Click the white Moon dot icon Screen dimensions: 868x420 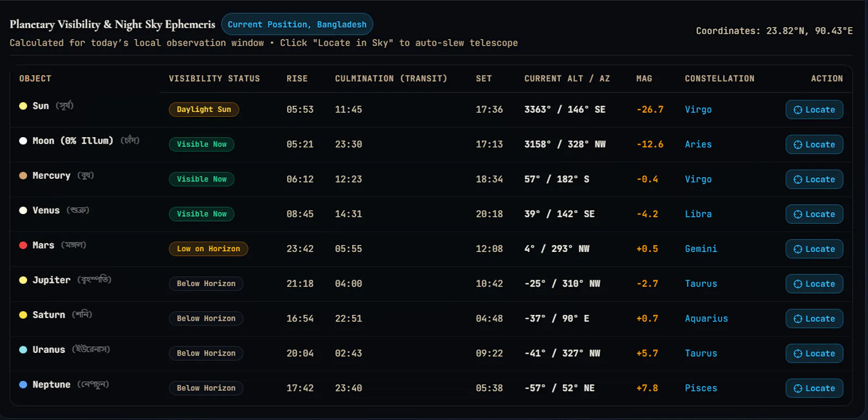pyautogui.click(x=23, y=141)
